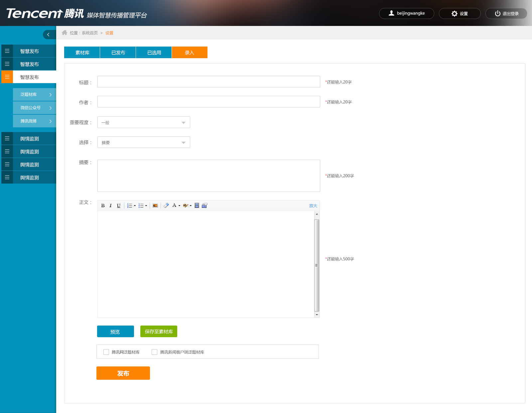Image resolution: width=532 pixels, height=413 pixels.
Task: Click the eraser clear-formatting icon
Action: click(x=166, y=206)
